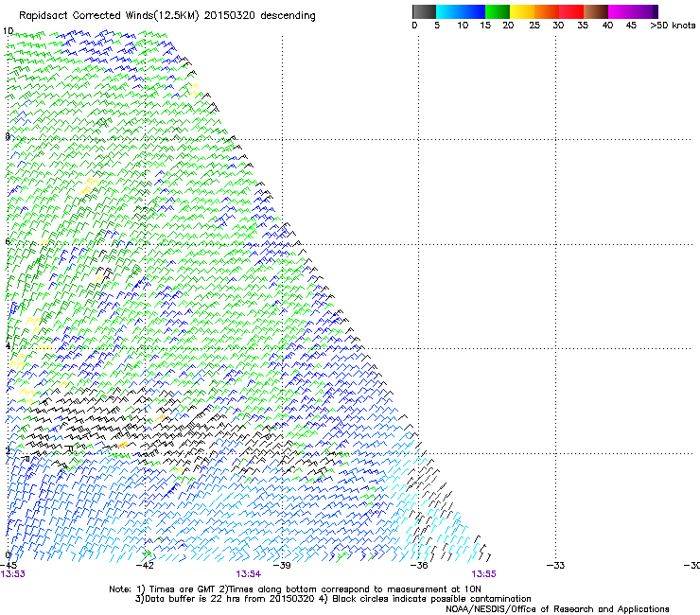700x615 pixels.
Task: Click the latitude label '4' on the left axis
Action: point(8,345)
